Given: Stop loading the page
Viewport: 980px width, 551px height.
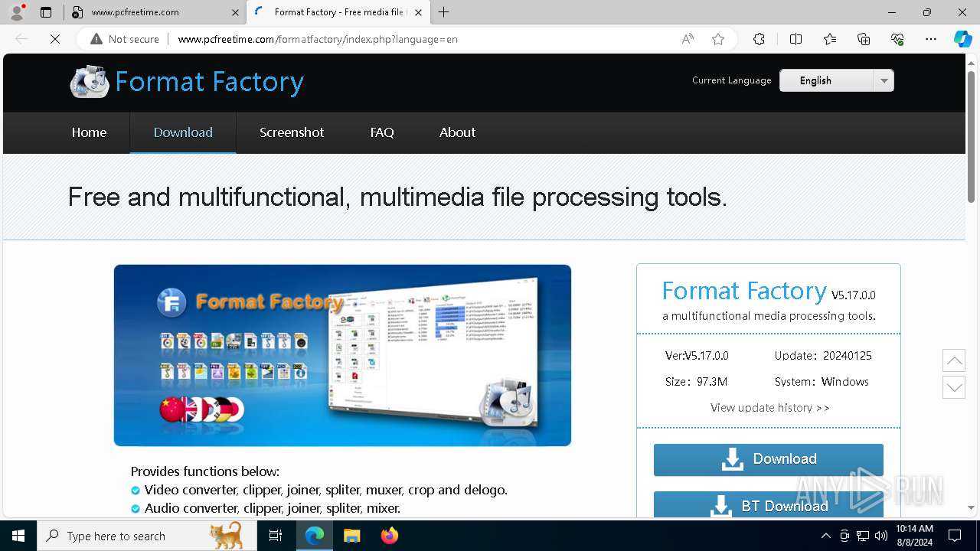Looking at the screenshot, I should click(x=55, y=39).
